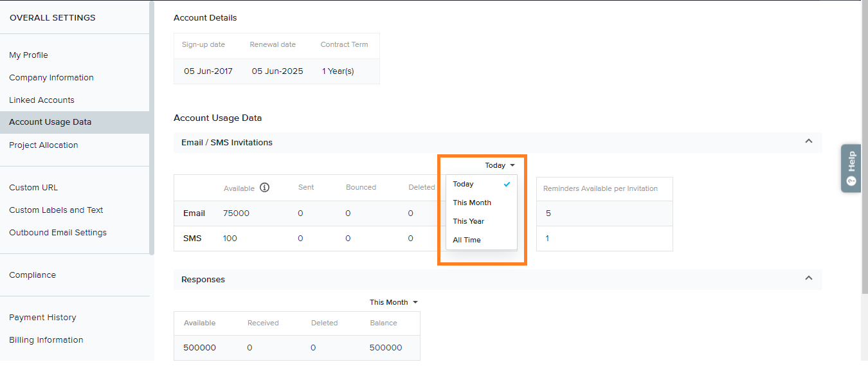Go to the Compliance section
The image size is (868, 371).
32,275
